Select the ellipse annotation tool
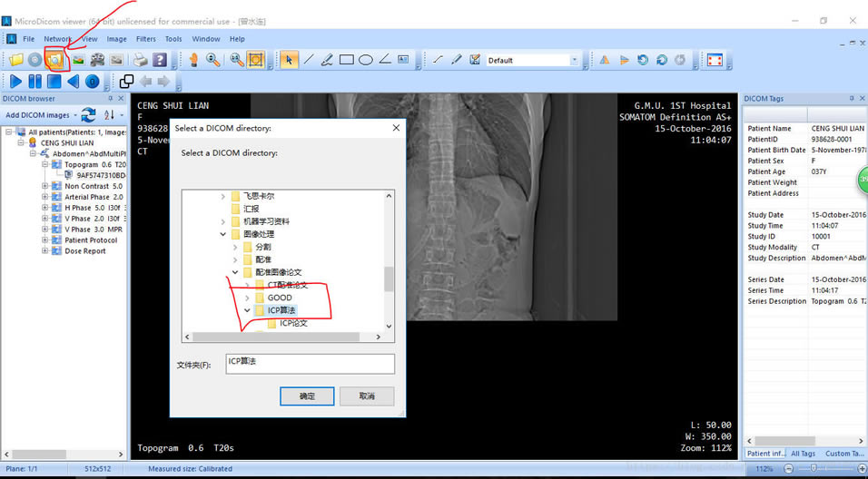Viewport: 868px width, 479px height. pos(366,60)
